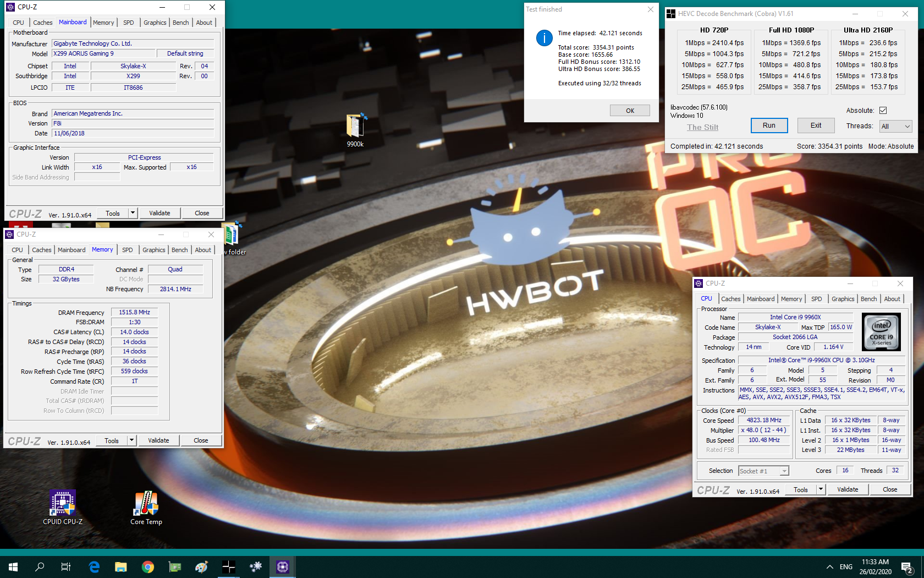Switch to SPD tab in Mainboard window
Viewport: 924px width, 578px height.
129,23
